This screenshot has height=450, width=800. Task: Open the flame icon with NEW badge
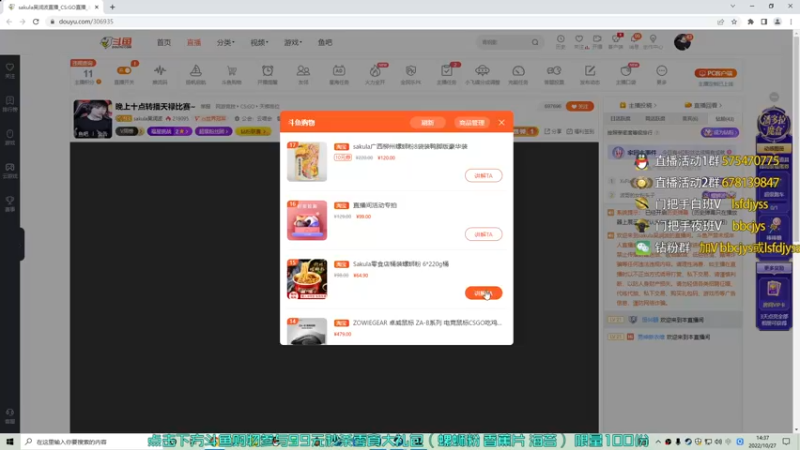(x=375, y=71)
